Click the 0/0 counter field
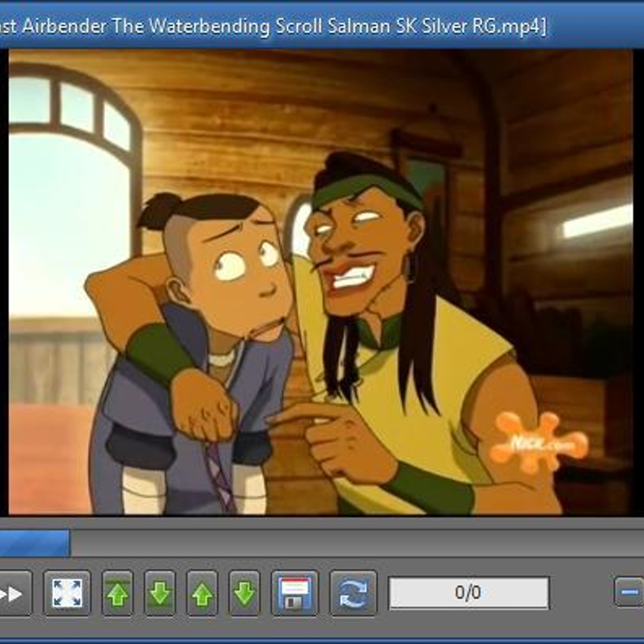The height and width of the screenshot is (644, 644). pos(469,593)
